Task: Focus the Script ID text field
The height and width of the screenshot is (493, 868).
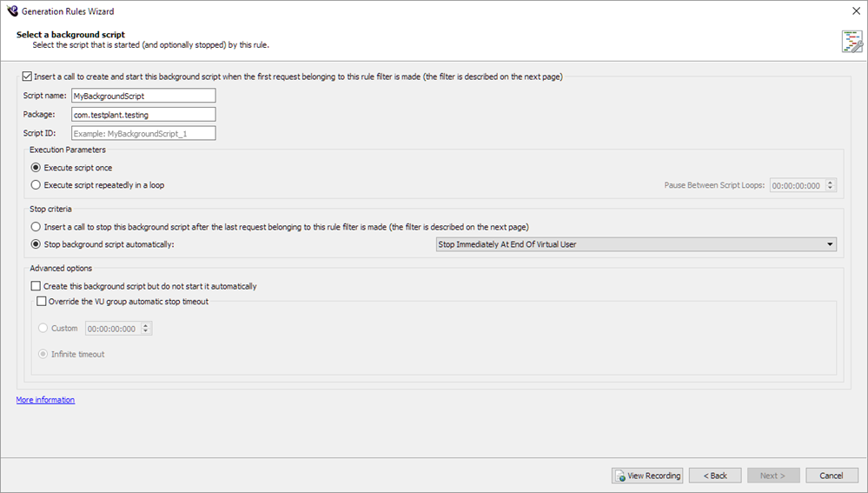Action: pyautogui.click(x=143, y=133)
